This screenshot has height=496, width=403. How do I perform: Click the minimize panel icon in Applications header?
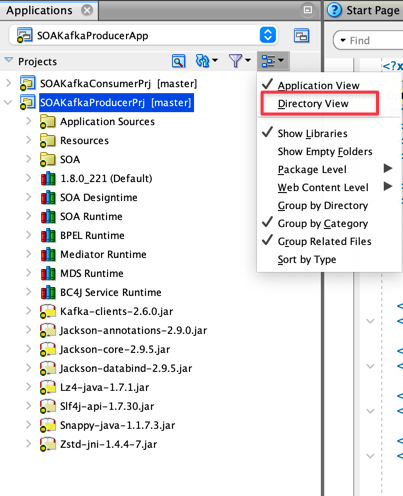308,10
